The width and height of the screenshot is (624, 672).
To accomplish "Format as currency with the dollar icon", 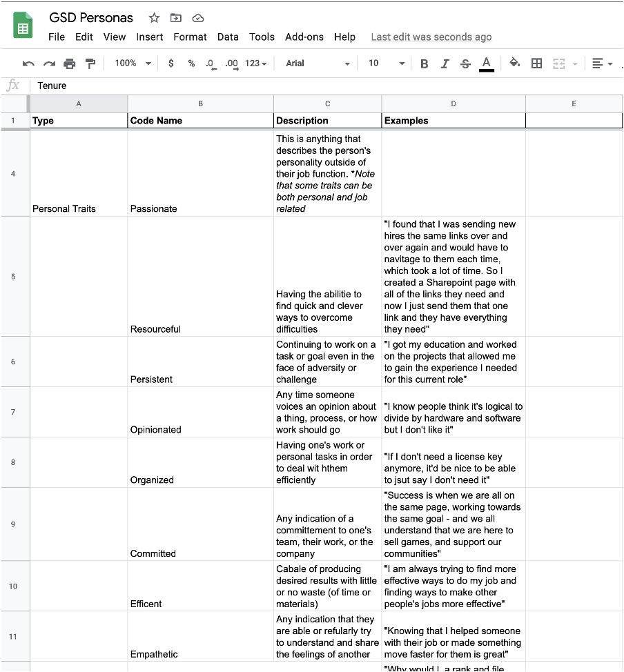I will click(171, 63).
